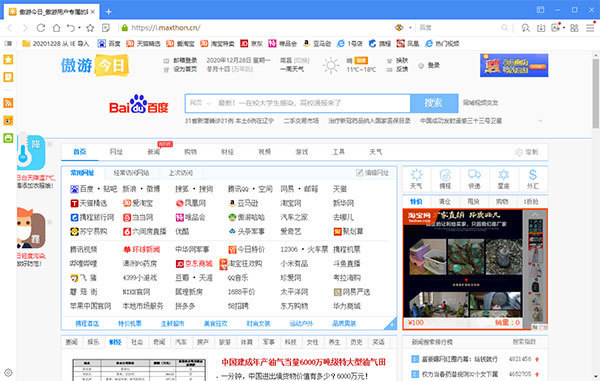Image resolution: width=600 pixels, height=381 pixels.
Task: Select the 首页 navigation tab
Action: click(x=80, y=152)
